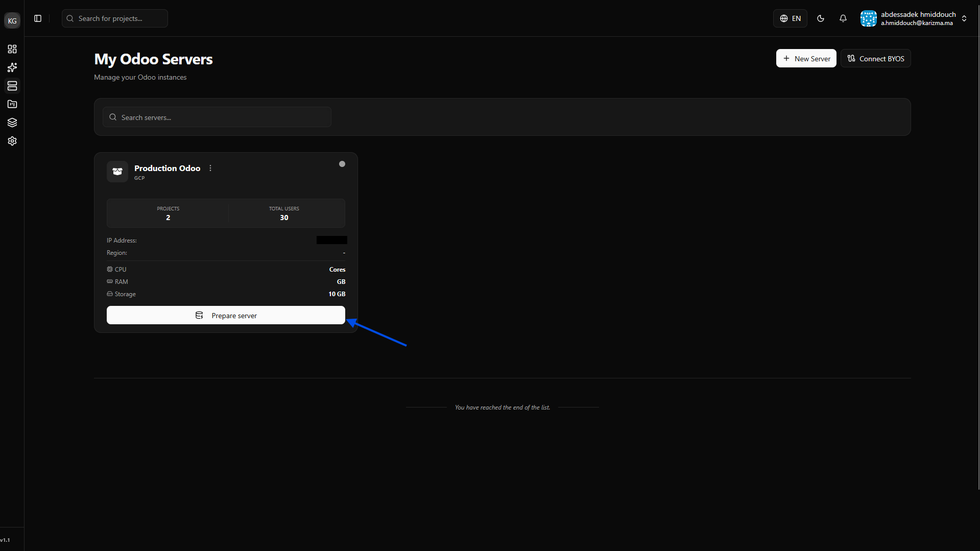Click the account email a.hmiddouch@karizma.ma

(x=917, y=23)
